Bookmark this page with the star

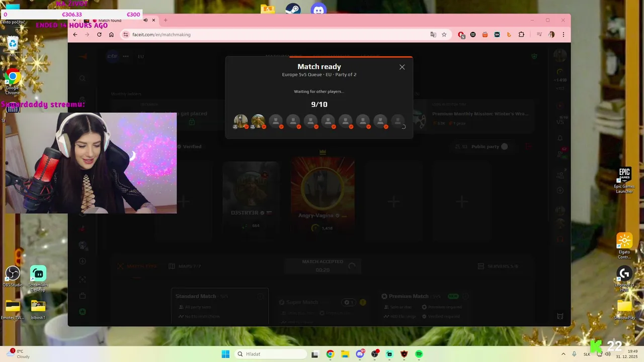pyautogui.click(x=444, y=35)
